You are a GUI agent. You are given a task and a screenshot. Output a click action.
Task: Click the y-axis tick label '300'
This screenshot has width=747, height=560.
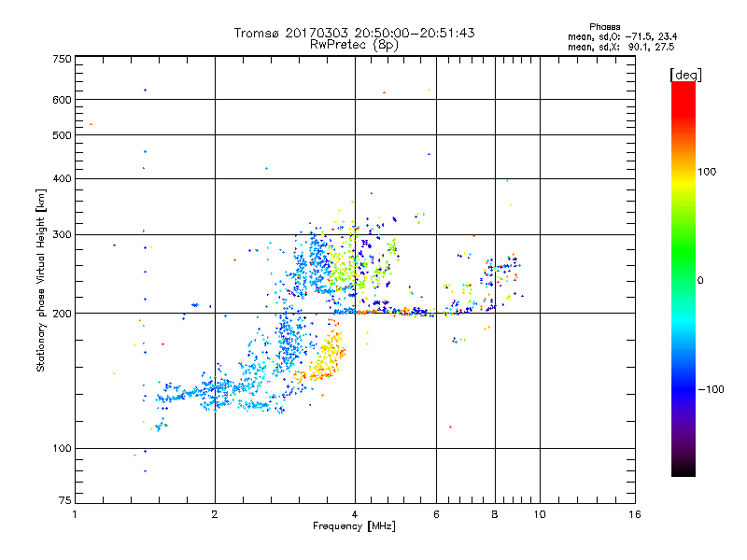(62, 234)
